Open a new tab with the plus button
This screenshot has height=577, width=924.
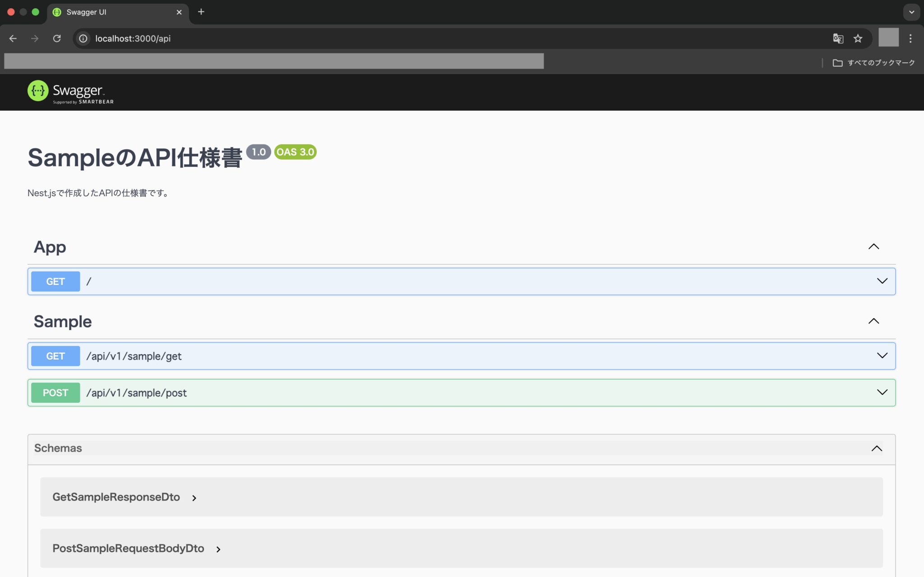coord(201,12)
